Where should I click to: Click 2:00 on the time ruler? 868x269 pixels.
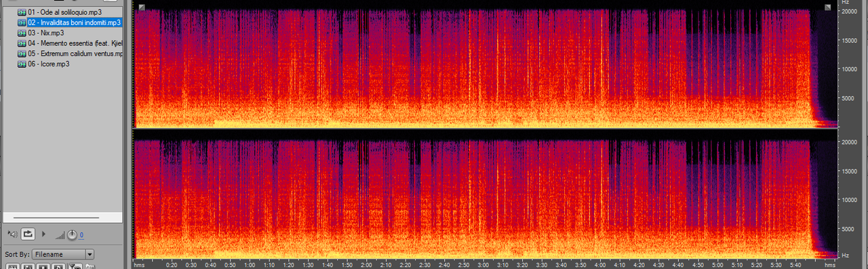click(367, 265)
